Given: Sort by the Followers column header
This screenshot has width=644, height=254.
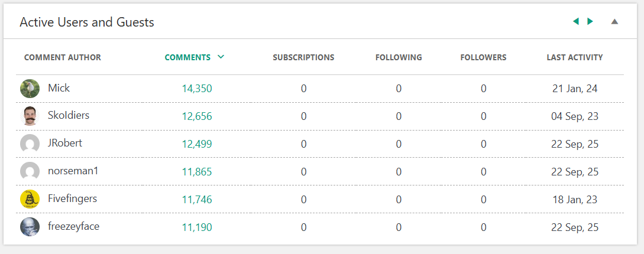Looking at the screenshot, I should pos(483,57).
